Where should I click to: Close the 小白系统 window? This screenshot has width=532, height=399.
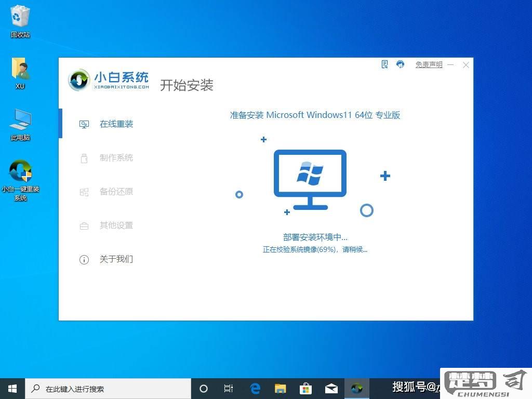[x=466, y=65]
